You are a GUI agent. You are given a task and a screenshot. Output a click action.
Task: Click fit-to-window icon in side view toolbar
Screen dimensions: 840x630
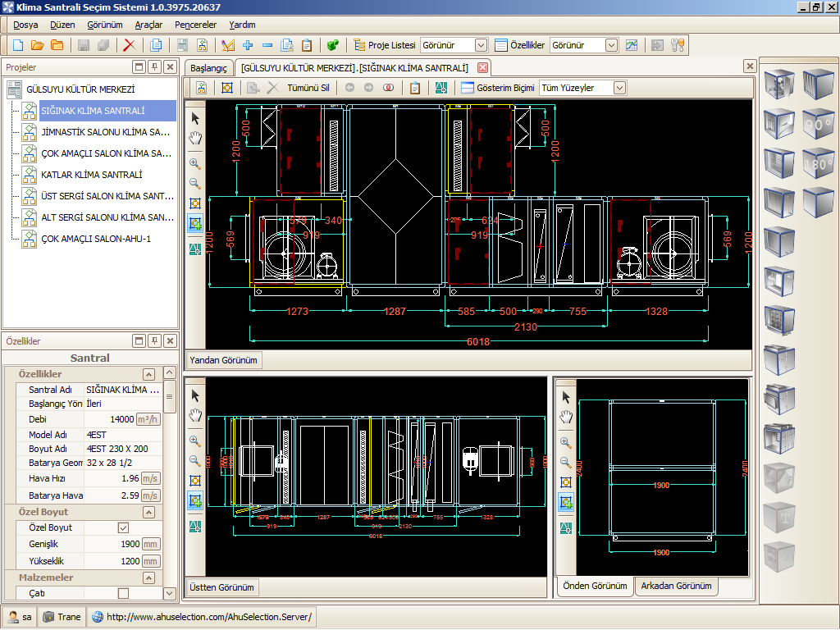(195, 203)
